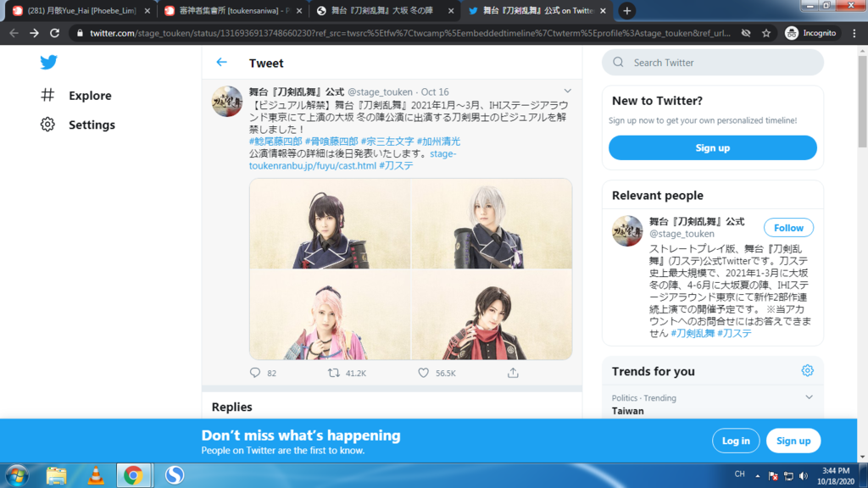
Task: Click the browser forward arrow
Action: click(34, 33)
